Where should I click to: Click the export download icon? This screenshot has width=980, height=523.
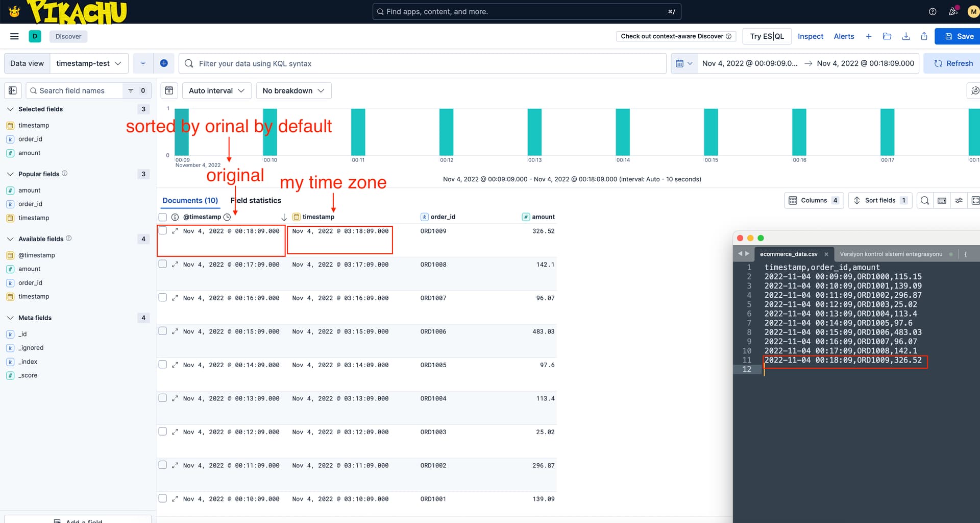tap(906, 36)
